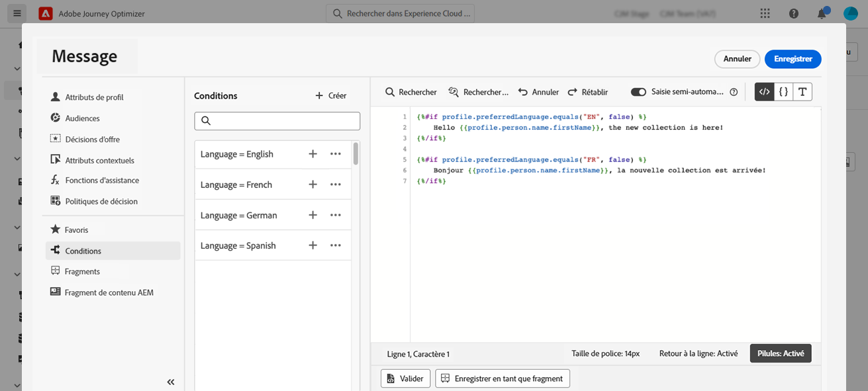Toggle Pilules: Activé in the status bar

tap(780, 353)
